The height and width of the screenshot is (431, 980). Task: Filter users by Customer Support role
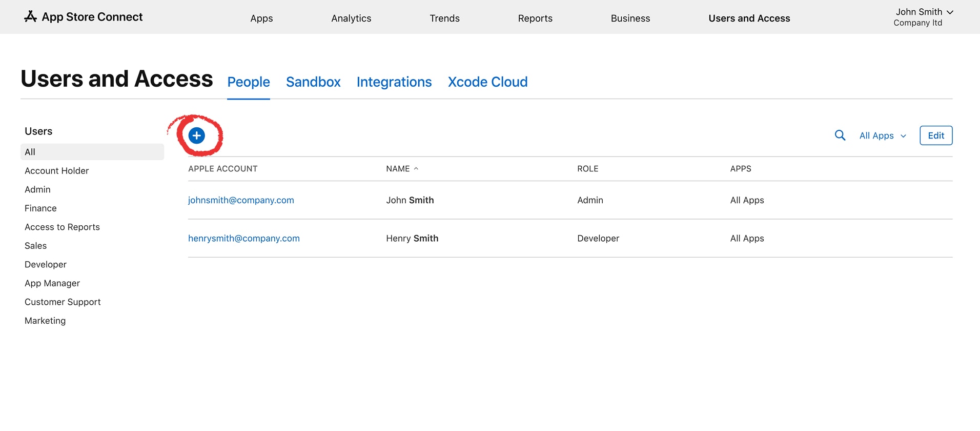(x=63, y=302)
